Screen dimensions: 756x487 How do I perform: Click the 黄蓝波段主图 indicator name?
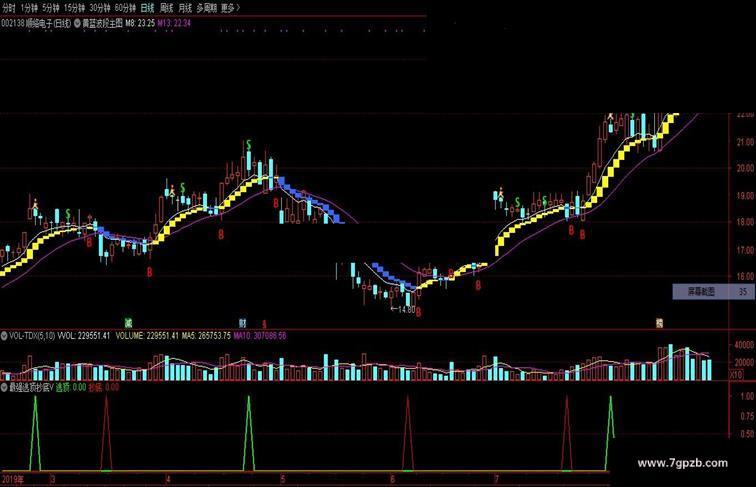pyautogui.click(x=102, y=23)
